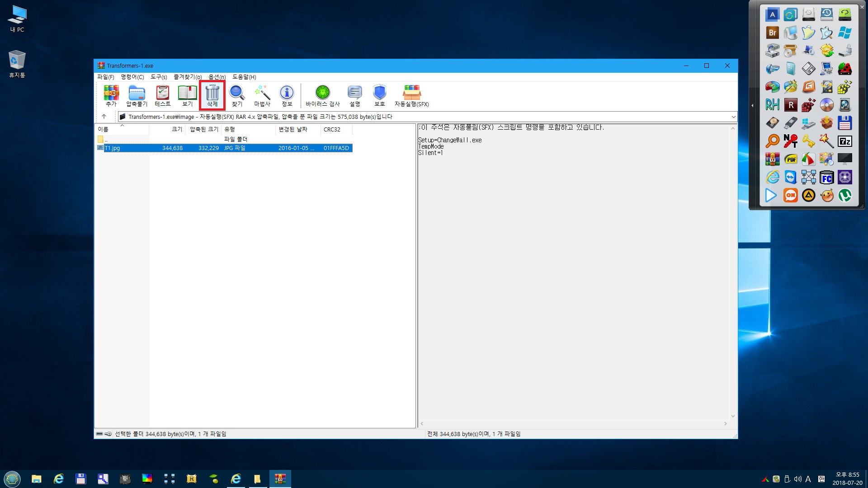Screen dimensions: 868x488
Task: Sort by CRC32 column header
Action: coord(336,129)
